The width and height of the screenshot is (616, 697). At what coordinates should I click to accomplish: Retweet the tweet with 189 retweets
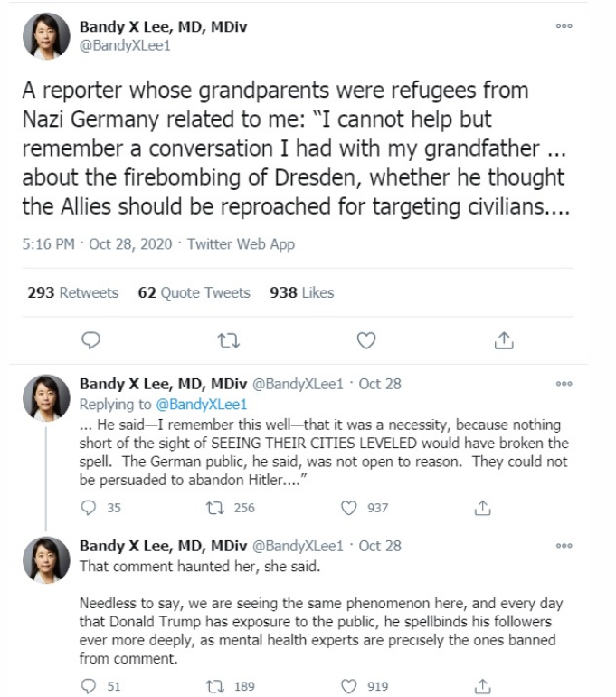click(215, 686)
